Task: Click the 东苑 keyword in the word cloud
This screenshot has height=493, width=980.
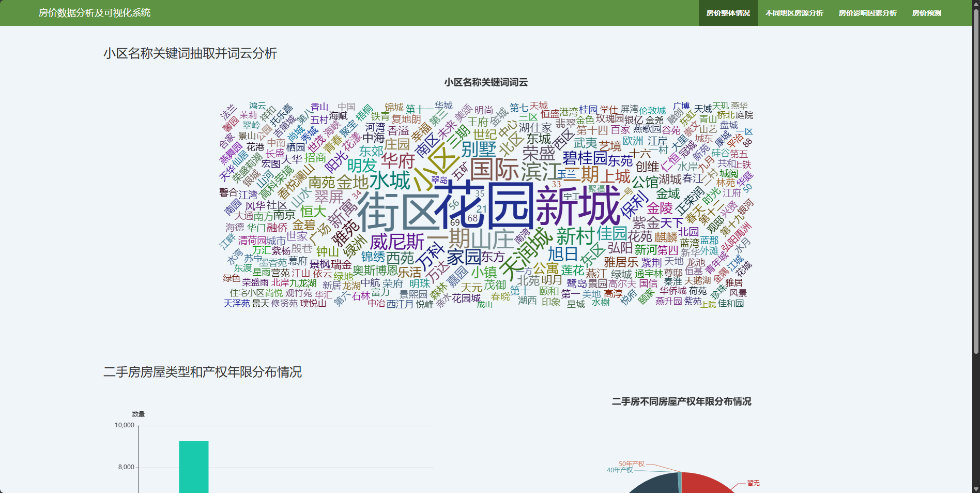Action: [x=620, y=161]
